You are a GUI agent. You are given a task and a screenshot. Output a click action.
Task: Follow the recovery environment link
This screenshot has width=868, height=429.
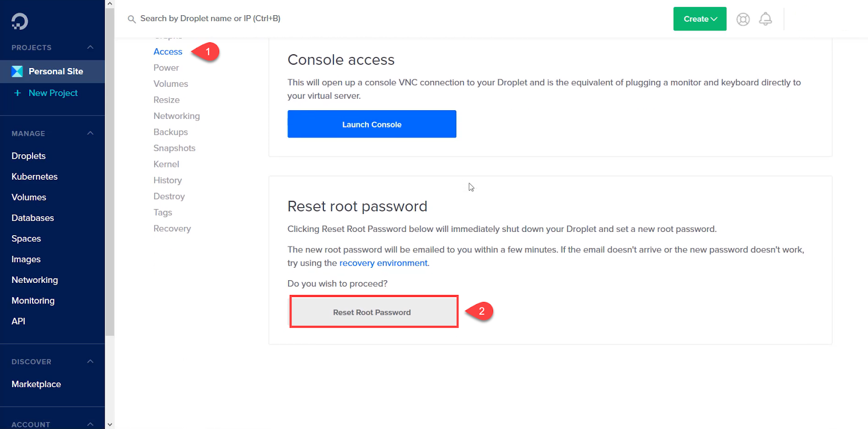pyautogui.click(x=384, y=263)
